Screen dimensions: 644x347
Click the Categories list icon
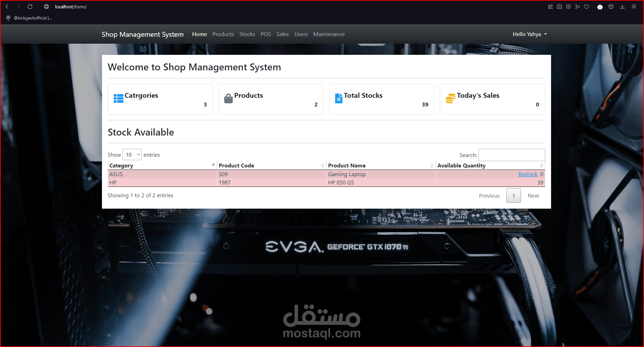click(119, 98)
